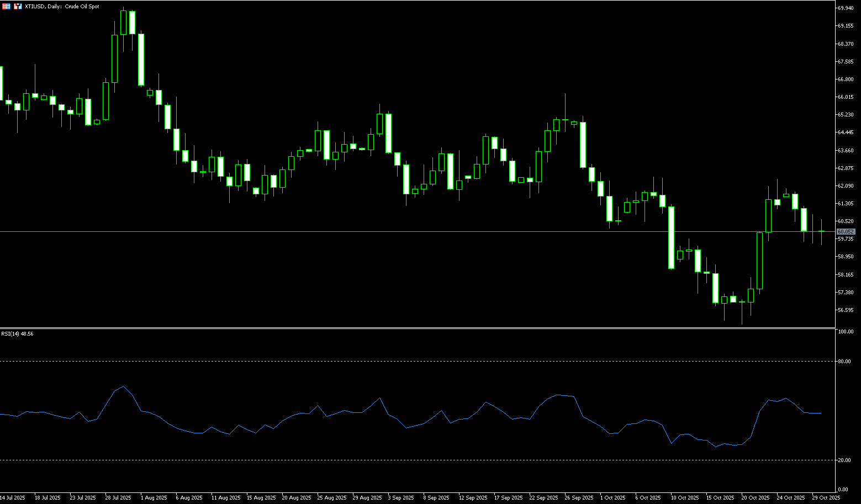Click the 10 Oct 2025 time axis label
Viewport: 861px width, 504px height.
[x=685, y=498]
